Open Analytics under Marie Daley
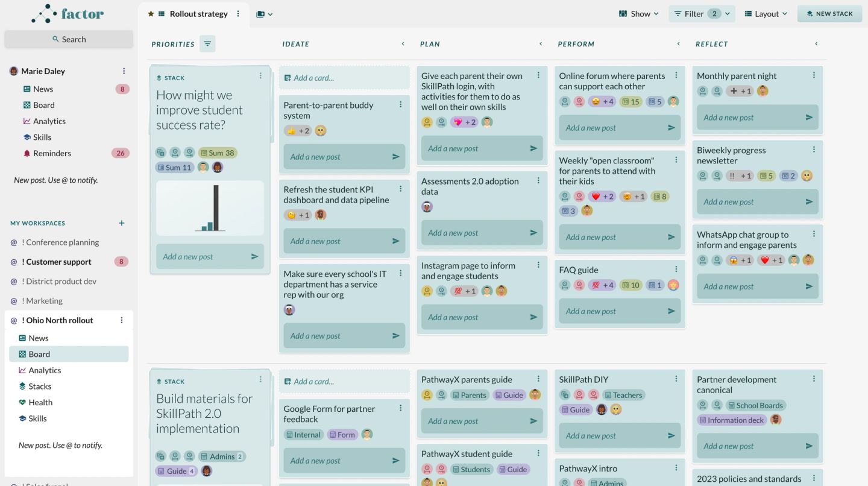Viewport: 868px width, 486px height. coord(49,121)
